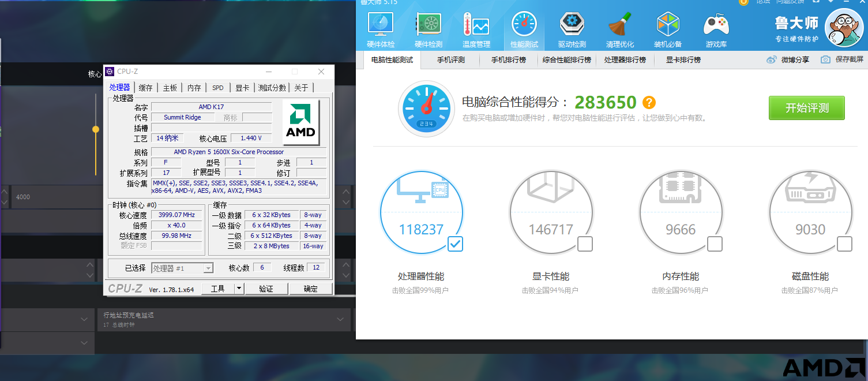
Task: Click the 鲁大师 cartoon avatar picture
Action: 844,28
